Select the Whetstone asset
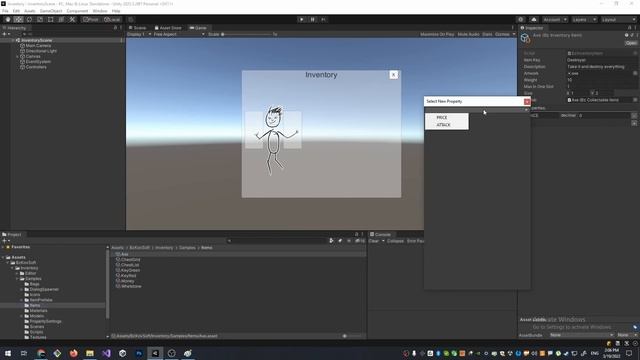The image size is (640, 360). point(131,286)
